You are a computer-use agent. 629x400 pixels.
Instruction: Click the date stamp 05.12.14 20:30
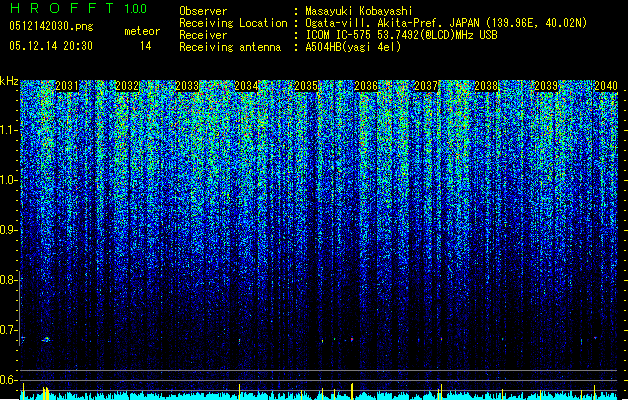pos(51,46)
